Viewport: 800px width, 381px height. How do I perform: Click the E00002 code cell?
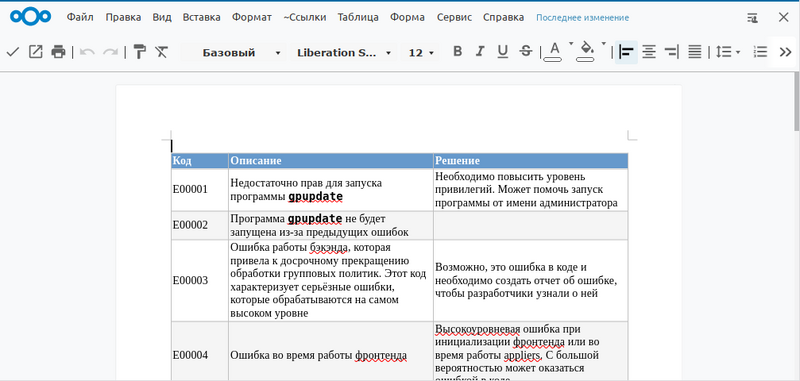199,225
